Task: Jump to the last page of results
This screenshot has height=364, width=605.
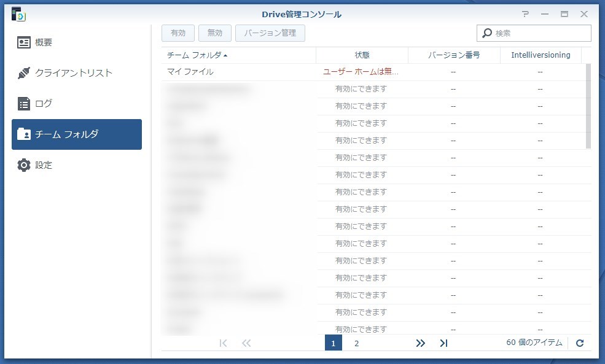Action: 443,343
